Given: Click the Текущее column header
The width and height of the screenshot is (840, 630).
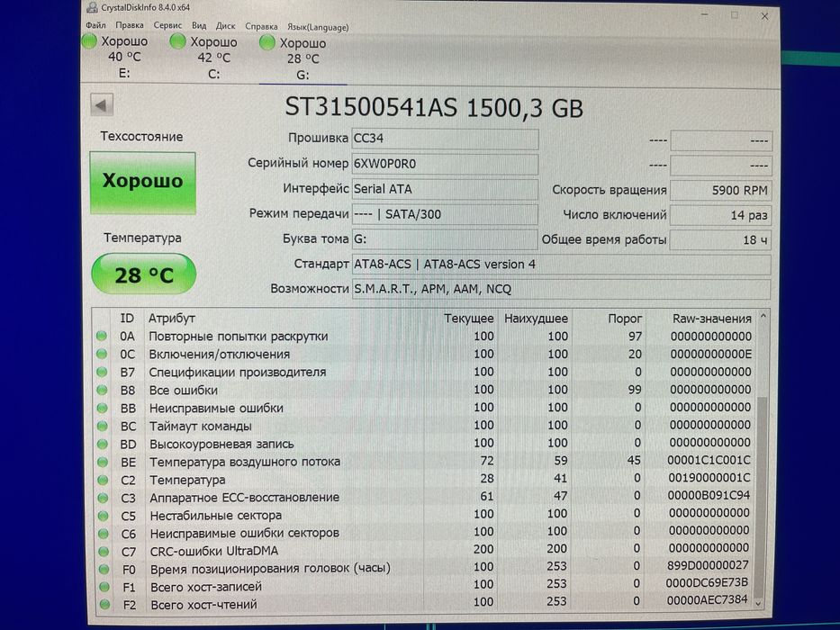Looking at the screenshot, I should click(x=469, y=319).
